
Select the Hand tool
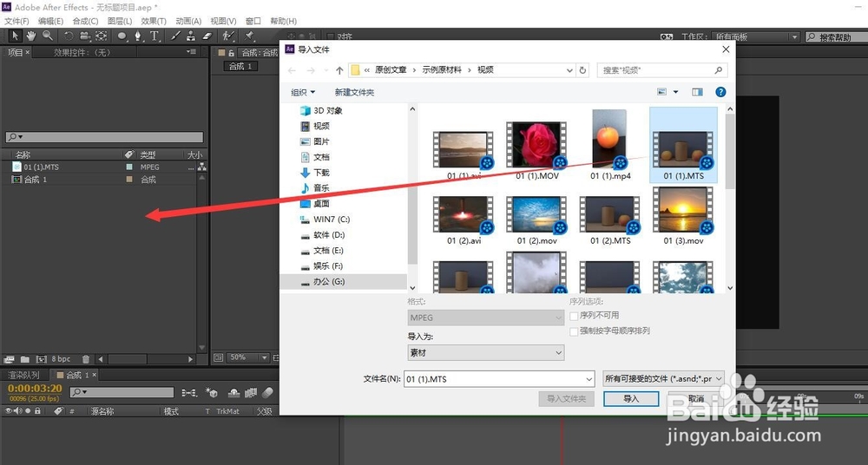(x=31, y=36)
